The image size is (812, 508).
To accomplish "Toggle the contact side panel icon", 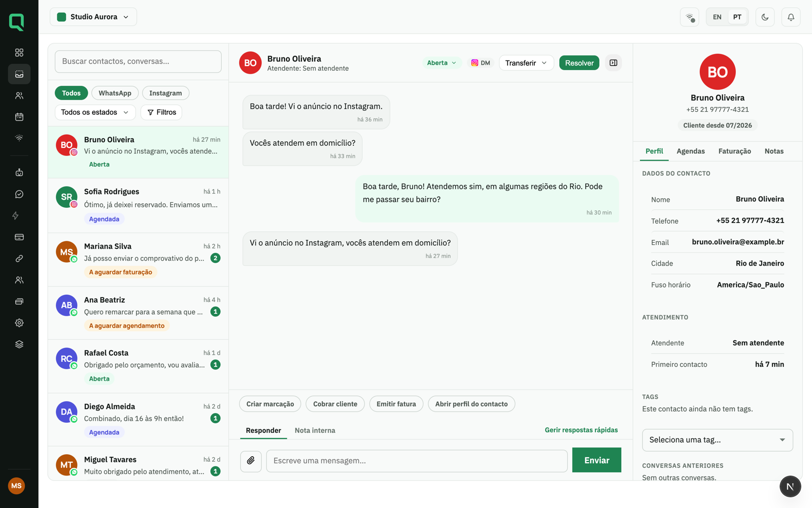I will click(x=614, y=63).
